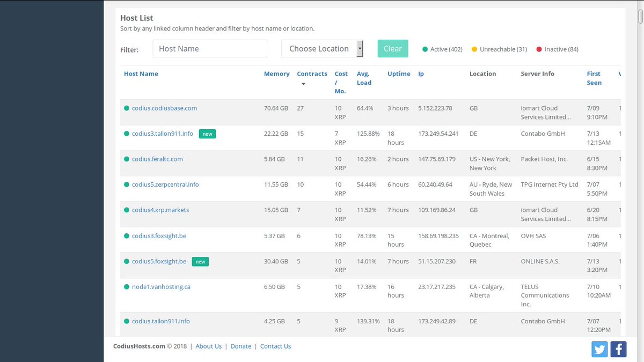Screen dimensions: 644x362
Task: Open the CodiusHosts Twitter page icon
Action: point(599,349)
